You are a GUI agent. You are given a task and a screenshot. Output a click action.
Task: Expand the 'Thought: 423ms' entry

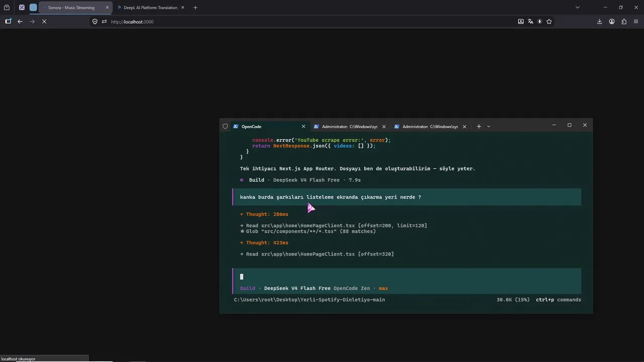coord(264,243)
